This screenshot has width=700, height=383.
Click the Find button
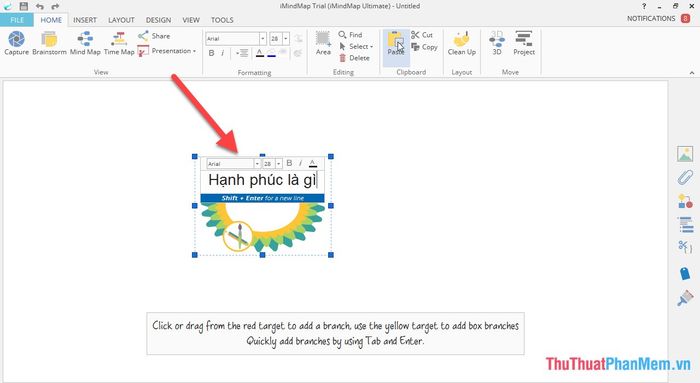(350, 34)
